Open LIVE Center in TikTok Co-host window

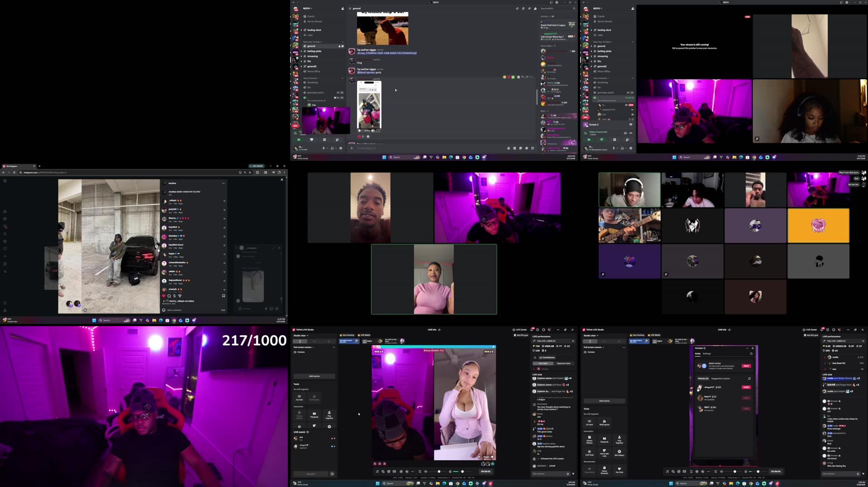point(810,330)
